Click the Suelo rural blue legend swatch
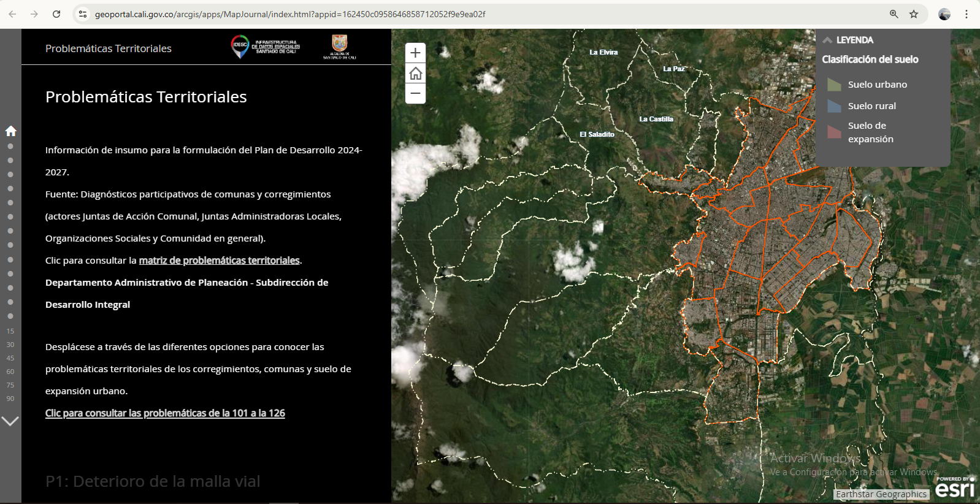This screenshot has height=504, width=980. coord(834,106)
